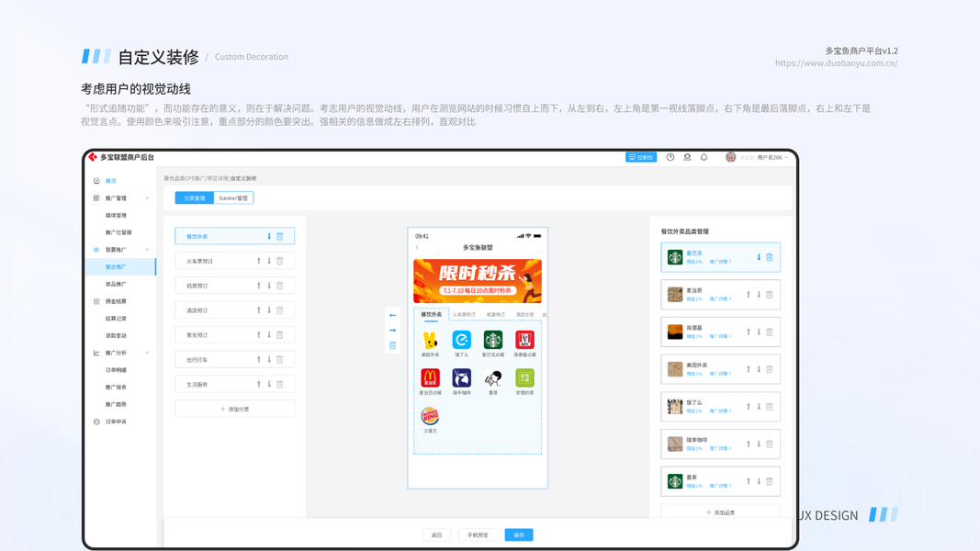Click 添加品类 button
980x551 pixels.
tap(721, 512)
